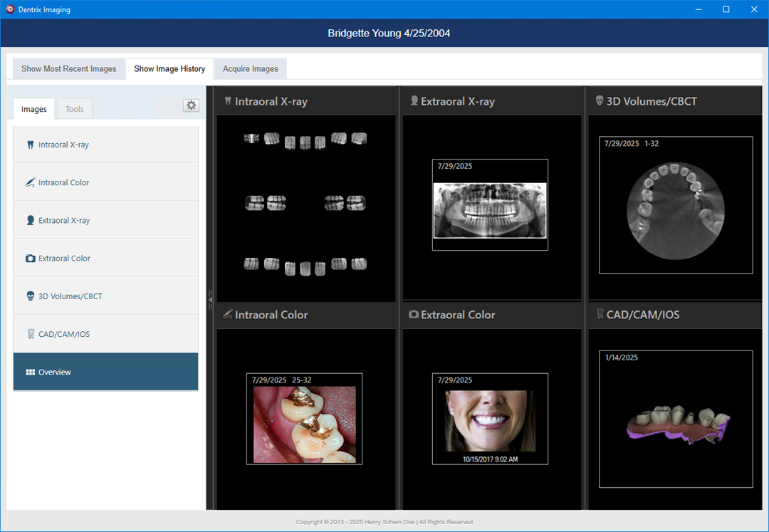This screenshot has height=532, width=769.
Task: Click the Dentrix Imaging app icon in title bar
Action: (x=10, y=9)
